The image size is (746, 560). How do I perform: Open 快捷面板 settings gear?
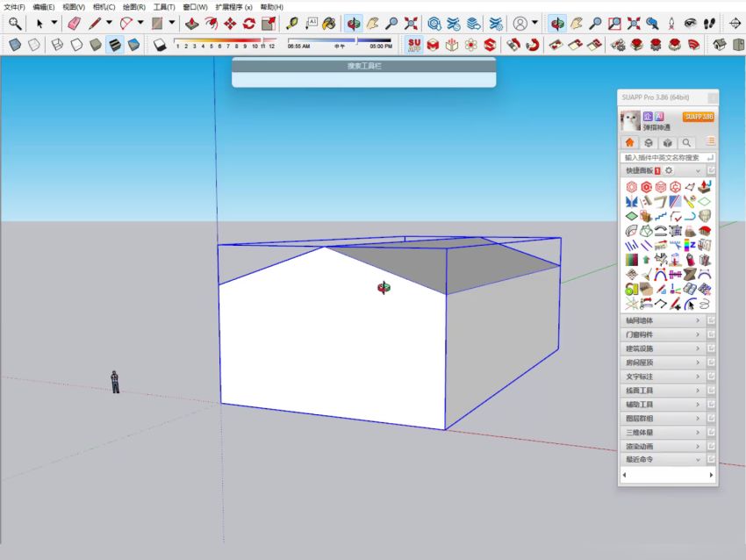tap(669, 170)
